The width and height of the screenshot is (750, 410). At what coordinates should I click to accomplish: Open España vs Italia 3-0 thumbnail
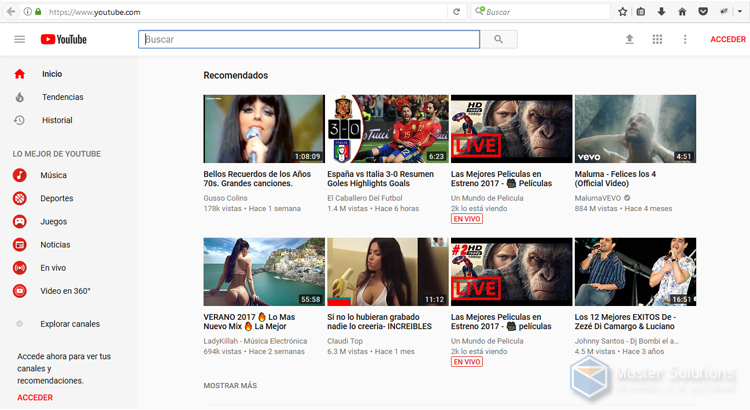[x=388, y=129]
